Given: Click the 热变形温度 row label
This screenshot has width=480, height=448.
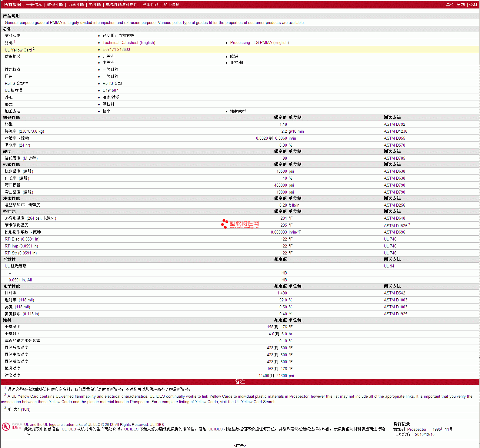Looking at the screenshot, I should [x=30, y=218].
